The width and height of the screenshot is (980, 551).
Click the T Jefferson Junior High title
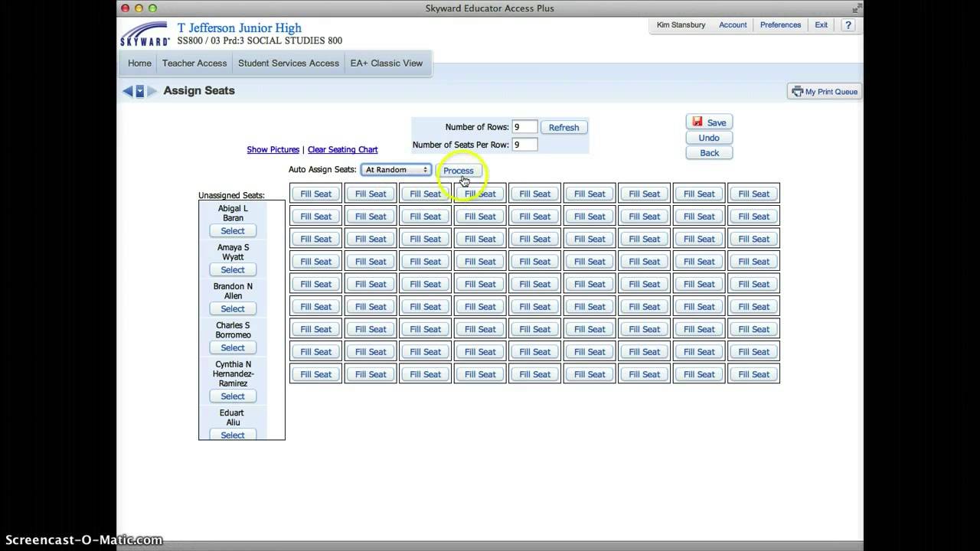[x=240, y=28]
